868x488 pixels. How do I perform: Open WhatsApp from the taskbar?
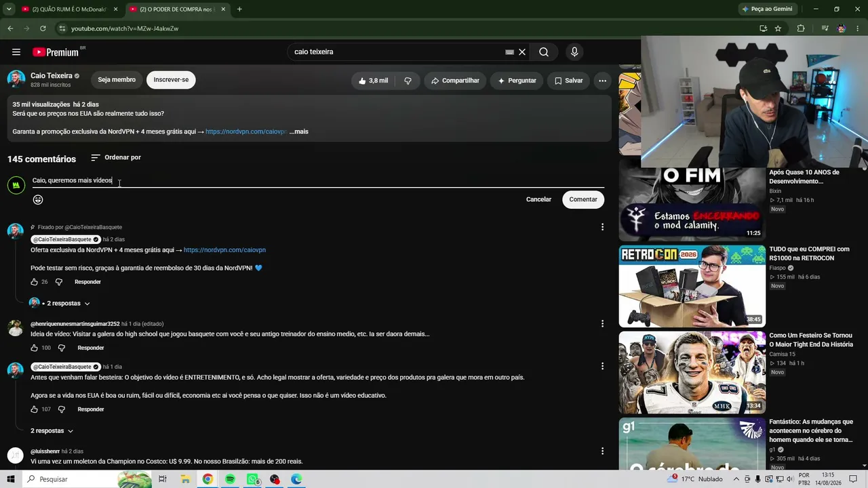click(253, 479)
